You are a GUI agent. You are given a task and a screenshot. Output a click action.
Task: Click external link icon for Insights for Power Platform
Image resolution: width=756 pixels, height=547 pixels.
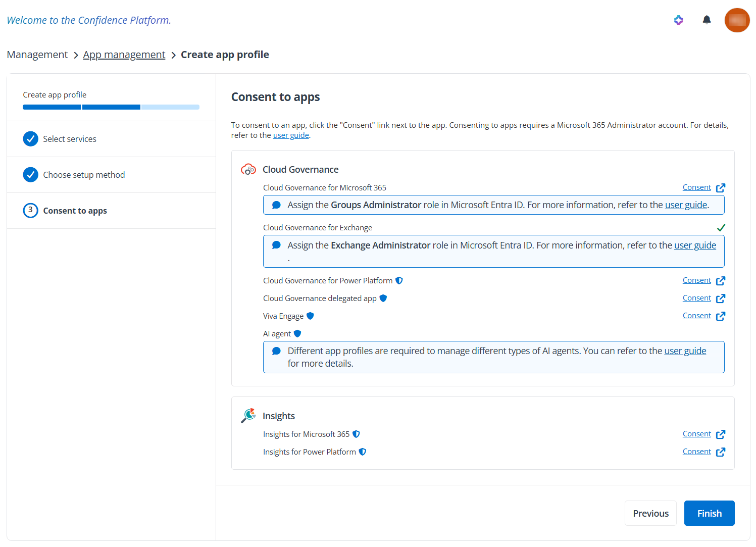(x=721, y=452)
